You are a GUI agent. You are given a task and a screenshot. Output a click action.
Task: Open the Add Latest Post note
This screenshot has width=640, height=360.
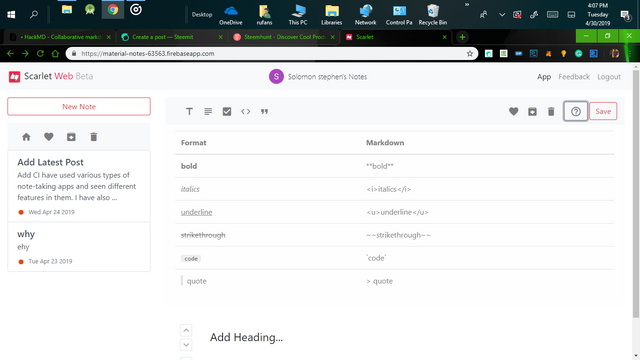[79, 186]
